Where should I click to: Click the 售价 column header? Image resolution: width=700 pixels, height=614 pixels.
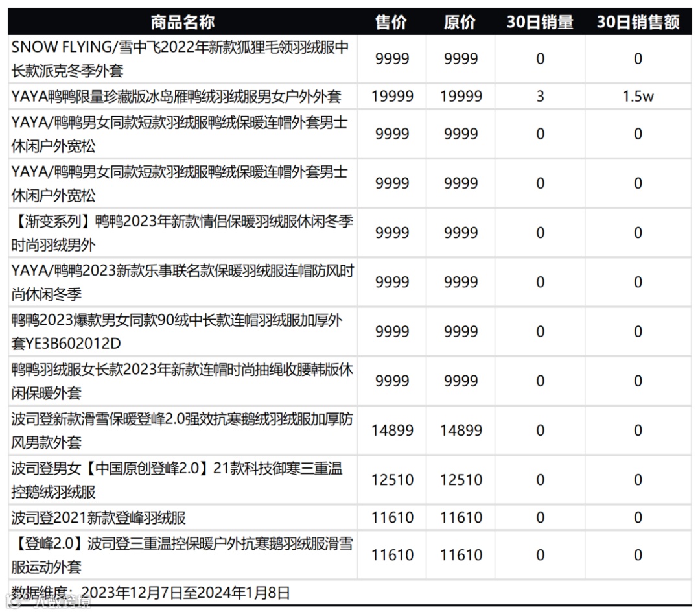[391, 22]
